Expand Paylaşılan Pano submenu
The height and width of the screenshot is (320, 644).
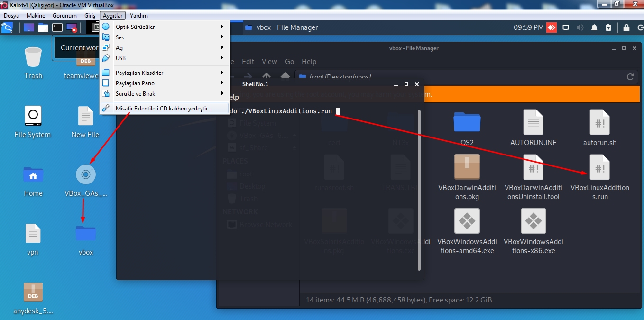click(x=165, y=83)
